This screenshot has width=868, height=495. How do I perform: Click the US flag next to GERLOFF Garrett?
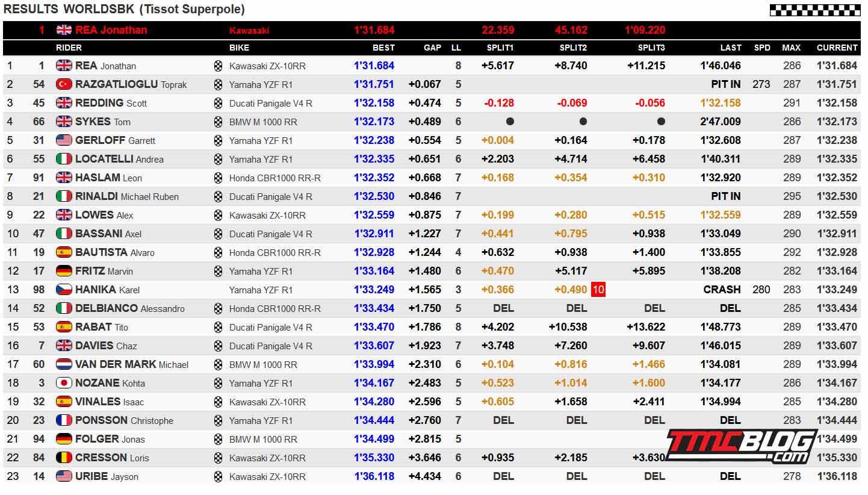click(x=64, y=140)
